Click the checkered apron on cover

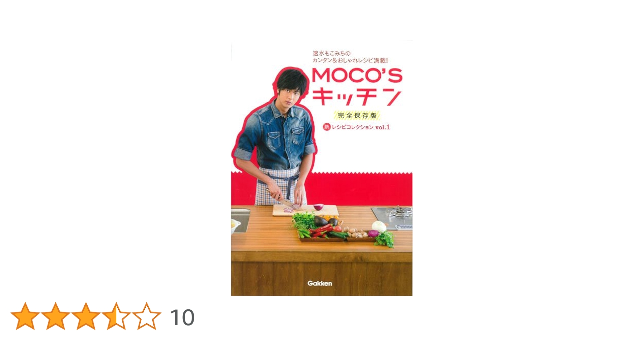click(279, 186)
